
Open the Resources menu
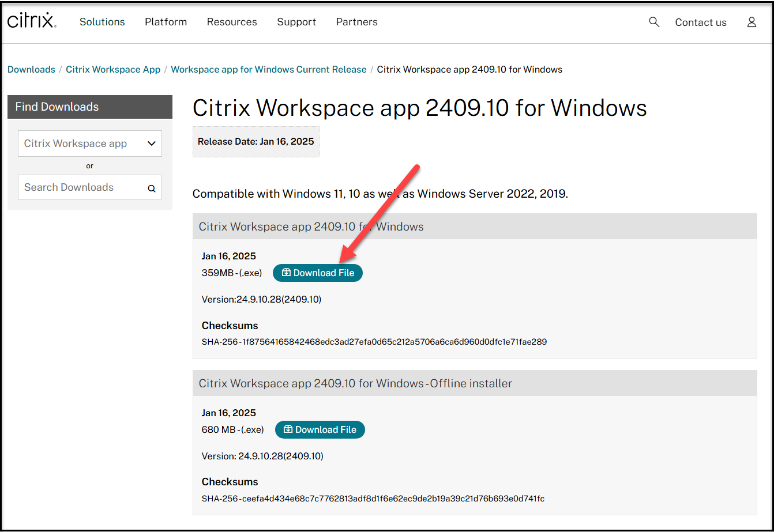tap(232, 22)
